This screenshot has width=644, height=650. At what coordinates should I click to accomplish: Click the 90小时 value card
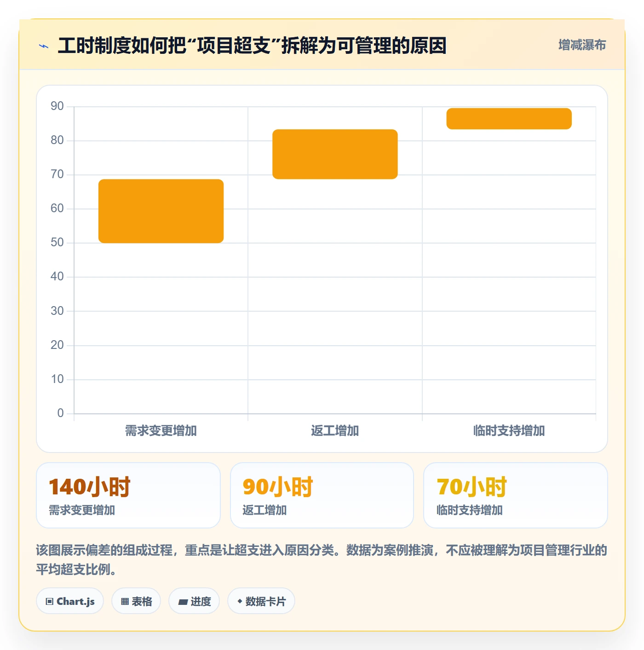(x=322, y=495)
